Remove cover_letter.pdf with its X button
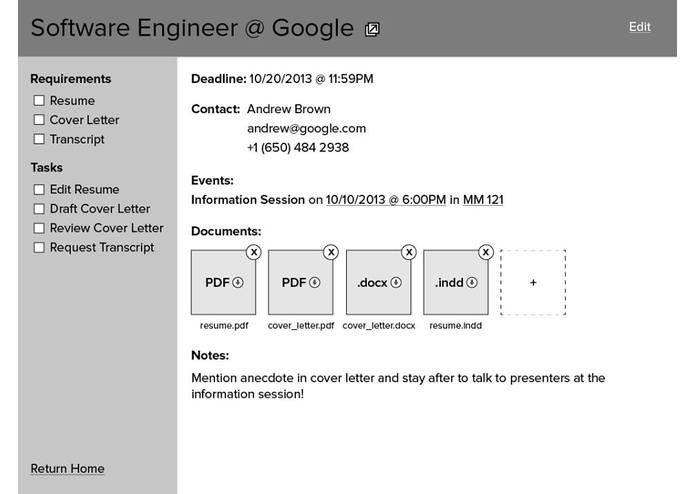Viewport: 695px width, 494px height. tap(331, 253)
